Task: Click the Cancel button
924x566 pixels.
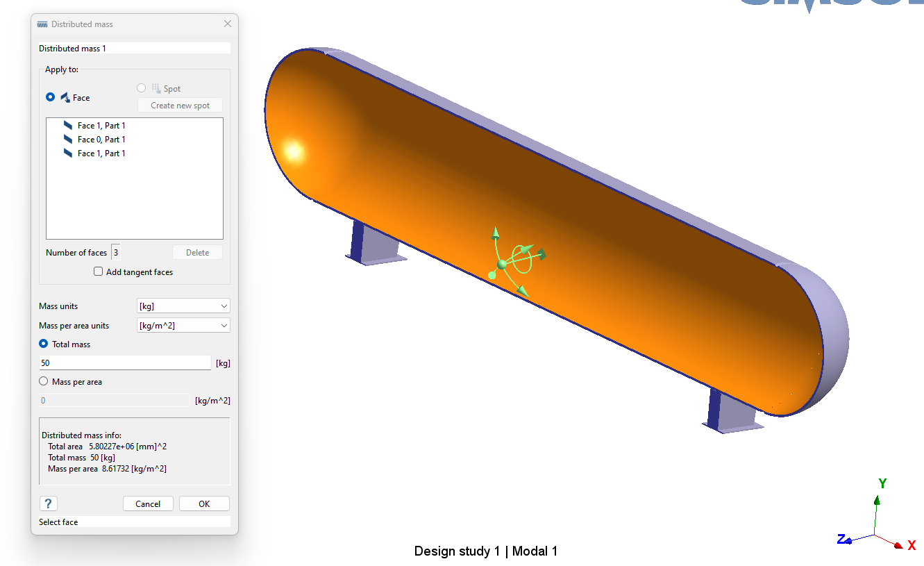Action: tap(148, 504)
